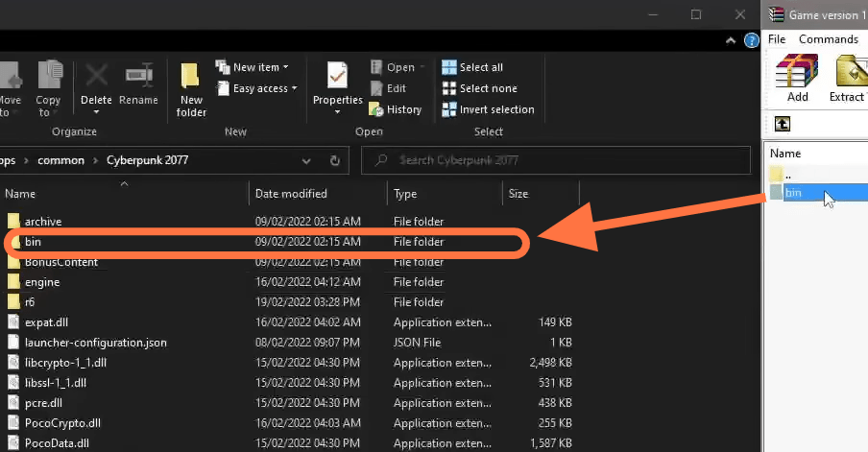Image resolution: width=868 pixels, height=452 pixels.
Task: Choose Invert selection in ribbon
Action: pos(488,109)
